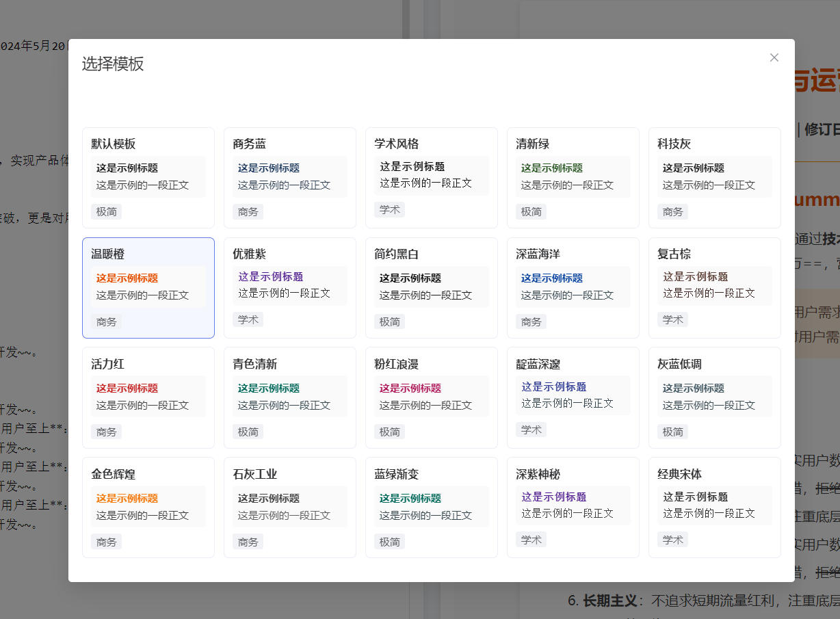840x619 pixels.
Task: Pick the 学术风格 template card
Action: pos(432,178)
